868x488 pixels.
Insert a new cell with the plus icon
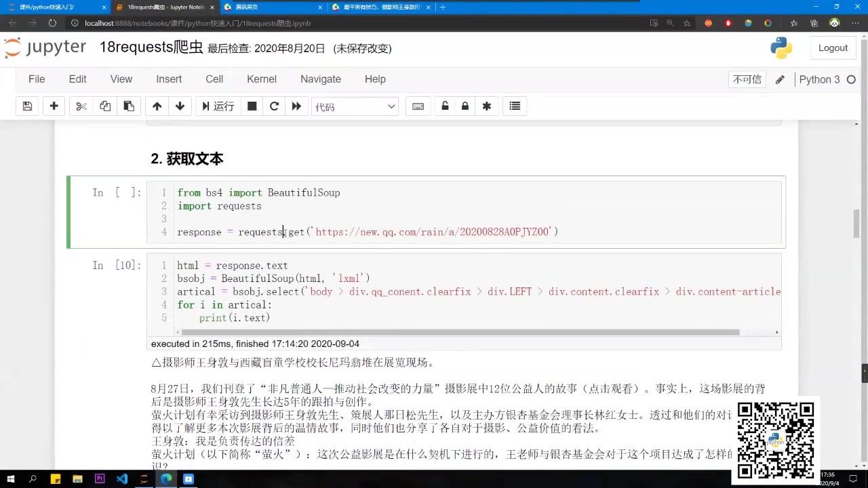coord(54,106)
